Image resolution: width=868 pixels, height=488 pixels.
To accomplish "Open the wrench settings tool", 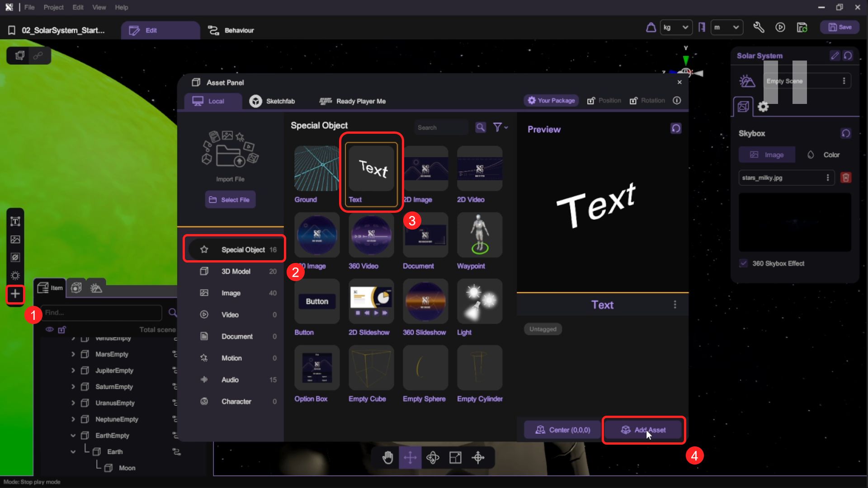I will click(759, 28).
